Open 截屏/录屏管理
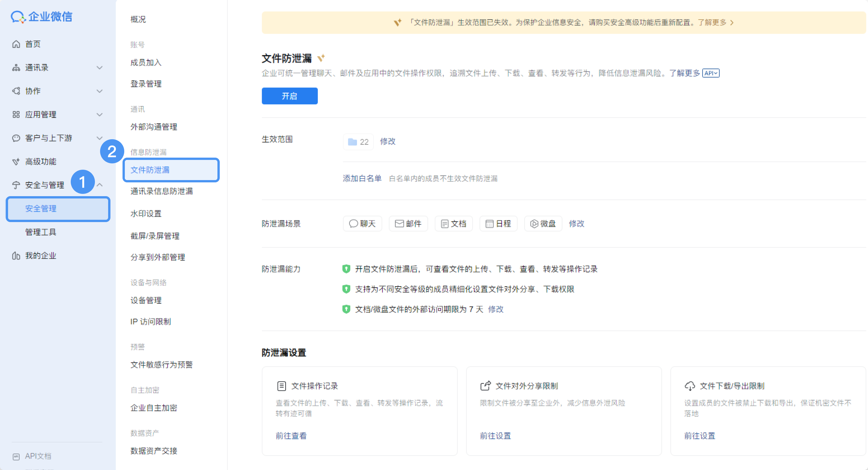The width and height of the screenshot is (868, 470). click(155, 236)
